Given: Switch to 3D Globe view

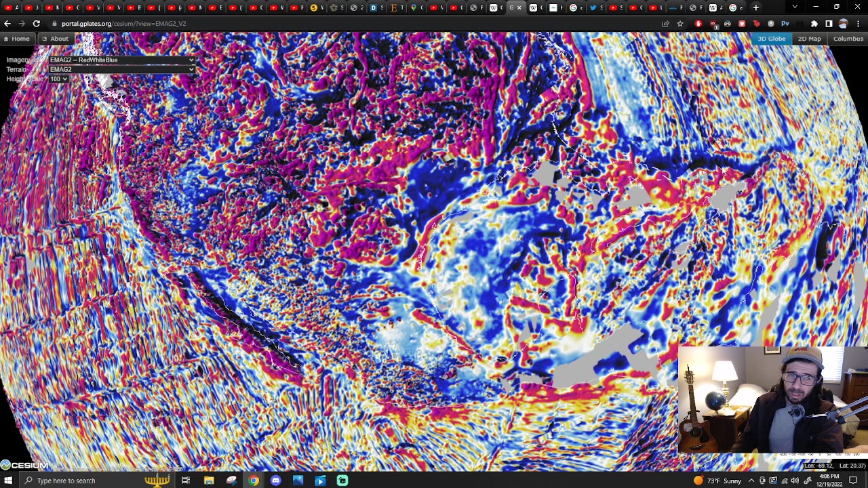Looking at the screenshot, I should [x=771, y=39].
